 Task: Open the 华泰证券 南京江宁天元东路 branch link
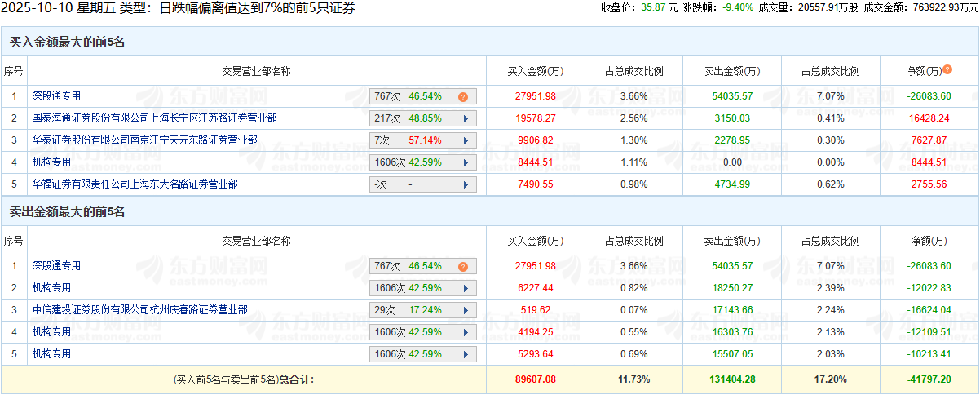tap(144, 140)
